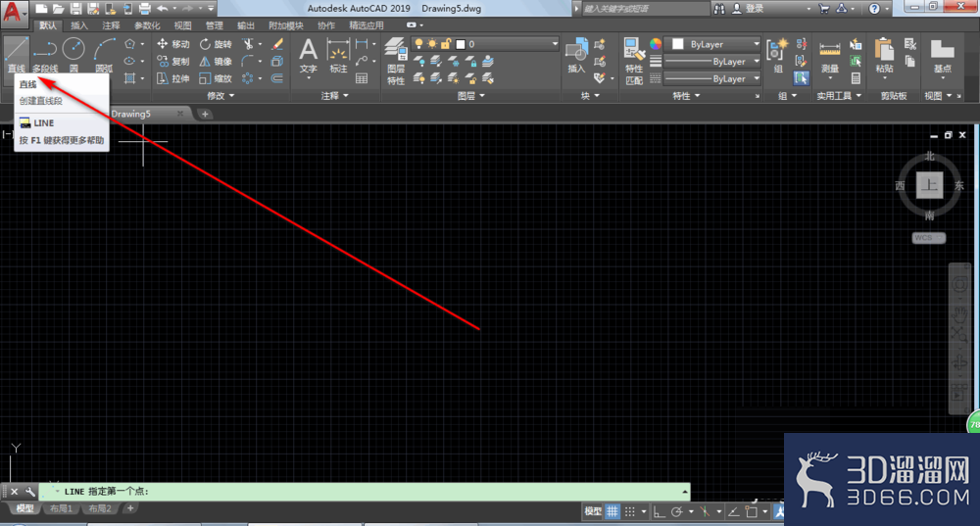Image resolution: width=980 pixels, height=526 pixels.
Task: Select the Dimension (标注) tool
Action: [338, 55]
